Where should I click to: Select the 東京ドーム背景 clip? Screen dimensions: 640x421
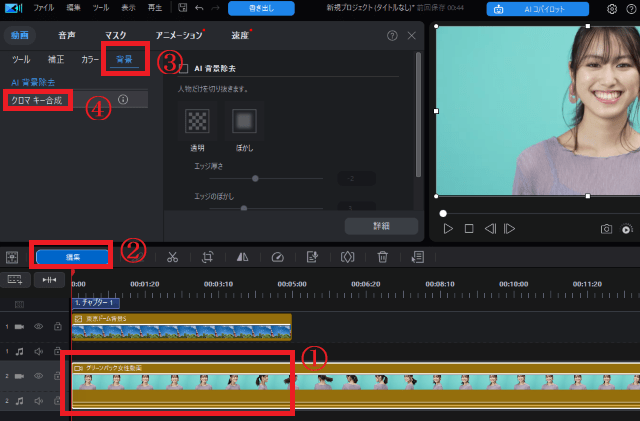pos(182,327)
